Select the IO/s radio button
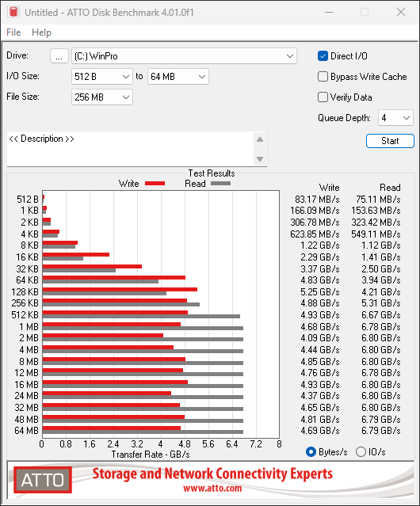Viewport: 420px width, 506px height. click(361, 452)
